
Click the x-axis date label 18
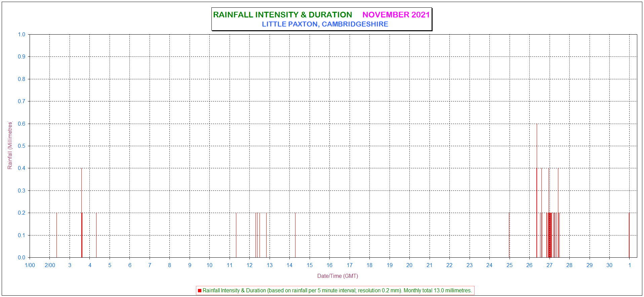(369, 265)
